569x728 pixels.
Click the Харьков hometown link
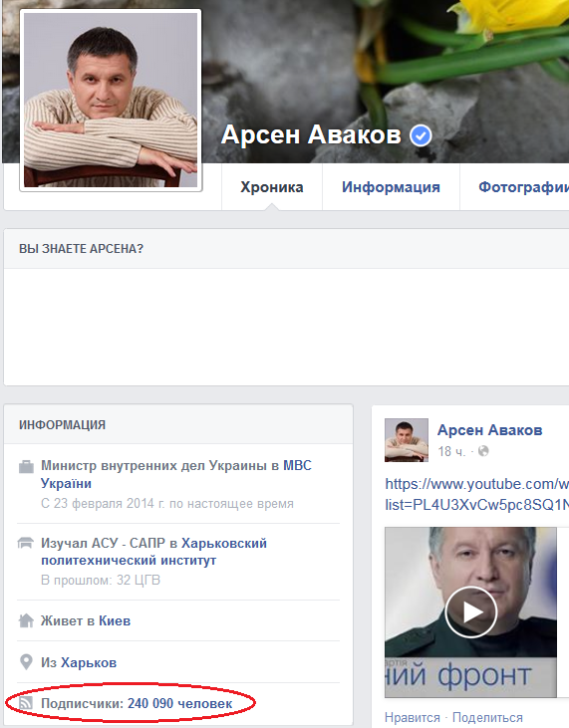click(89, 662)
